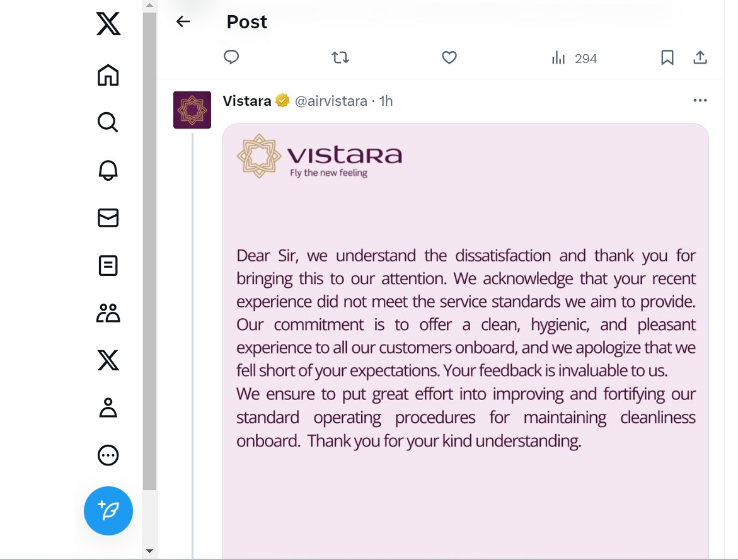Go back using the arrow beside Post
Image resolution: width=738 pixels, height=560 pixels.
click(183, 21)
